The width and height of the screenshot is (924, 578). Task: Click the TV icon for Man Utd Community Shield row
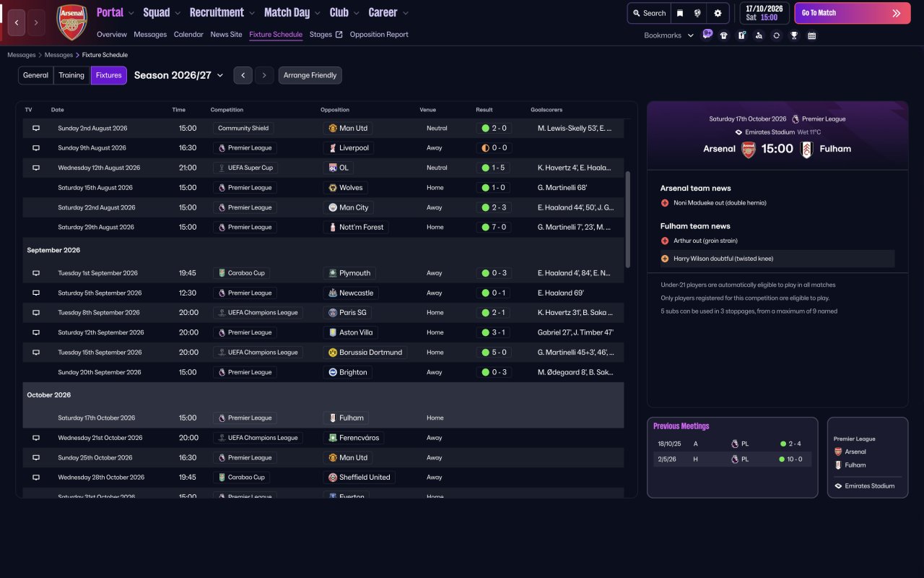[36, 128]
